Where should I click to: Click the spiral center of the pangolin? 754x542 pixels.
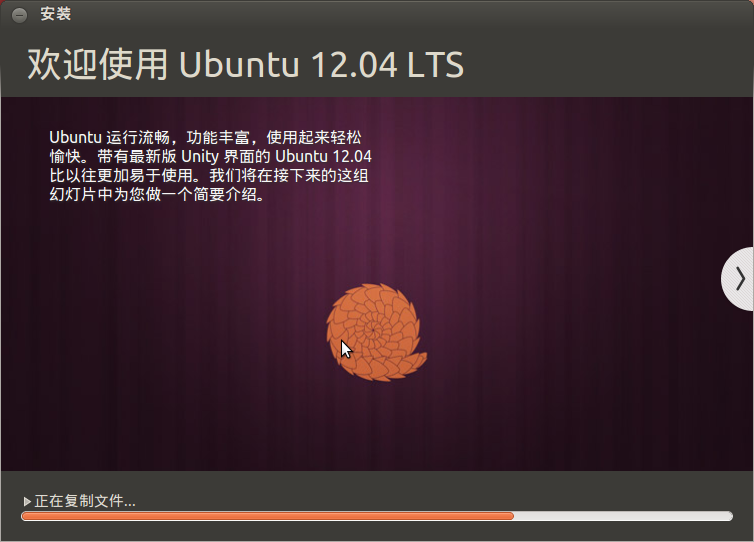click(374, 330)
